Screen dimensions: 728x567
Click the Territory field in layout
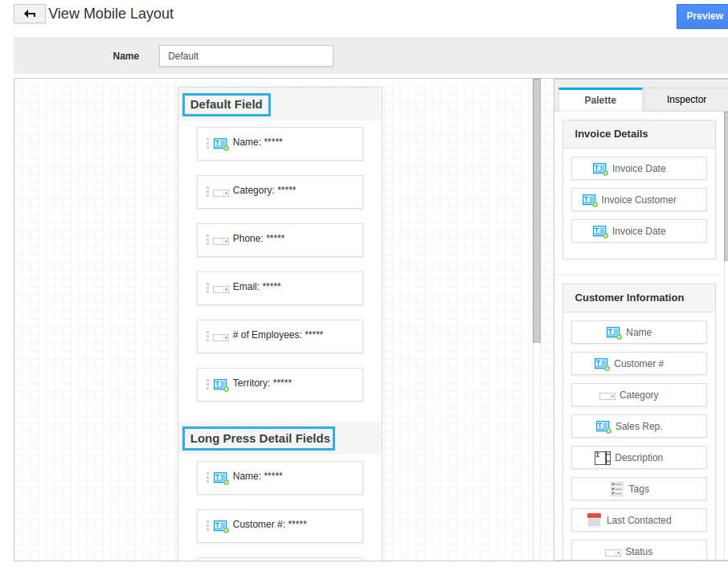[280, 384]
